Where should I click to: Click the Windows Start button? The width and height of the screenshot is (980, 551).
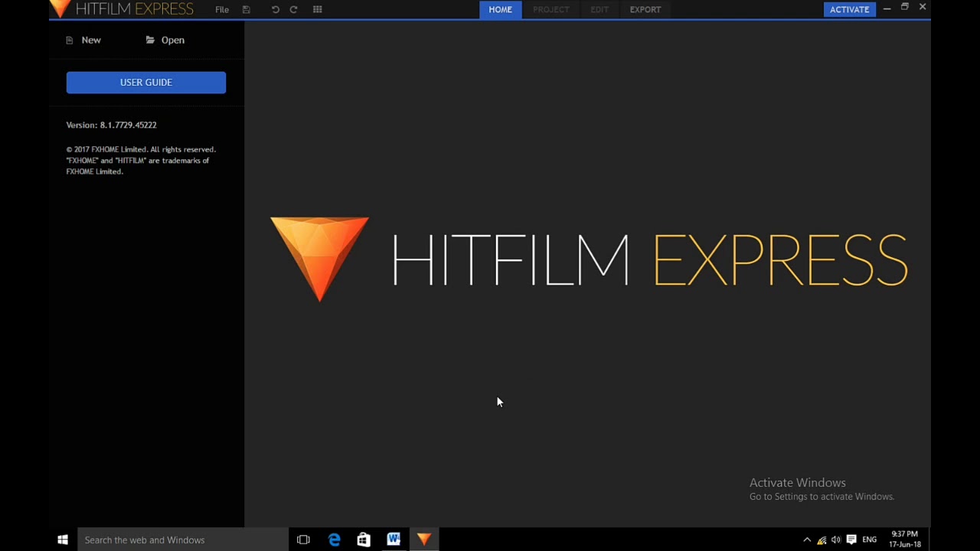(x=63, y=540)
